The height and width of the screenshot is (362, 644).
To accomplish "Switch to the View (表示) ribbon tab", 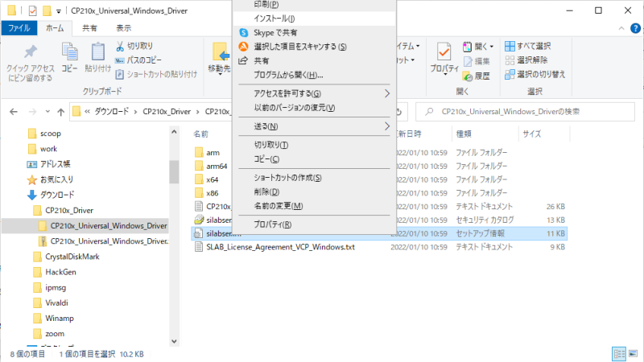I will [124, 28].
